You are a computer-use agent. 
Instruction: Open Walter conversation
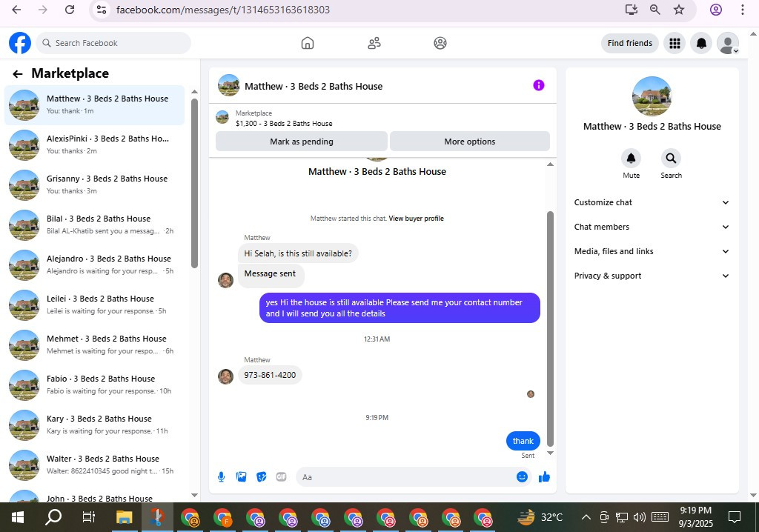pos(94,465)
